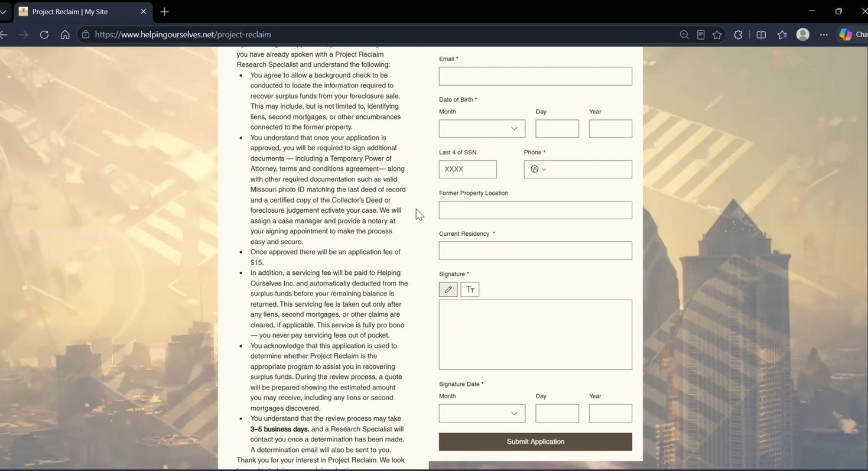
Task: Refresh the page with reload icon
Action: tap(44, 35)
